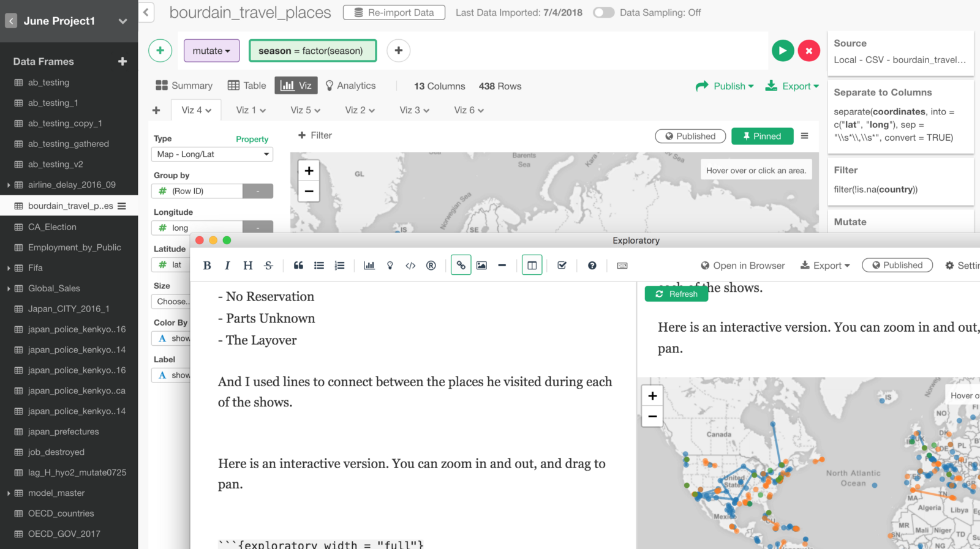Expand the airline_delay_2016_09 data frame
Image resolution: width=980 pixels, height=549 pixels.
9,185
